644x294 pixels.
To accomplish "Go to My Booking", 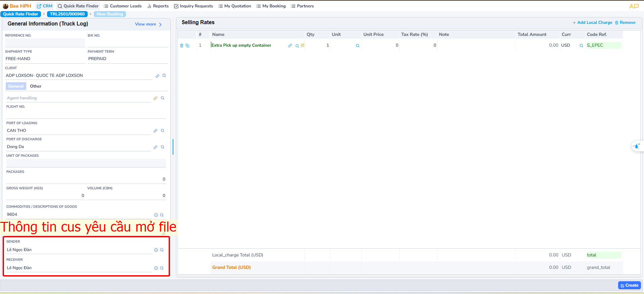I will pos(271,6).
